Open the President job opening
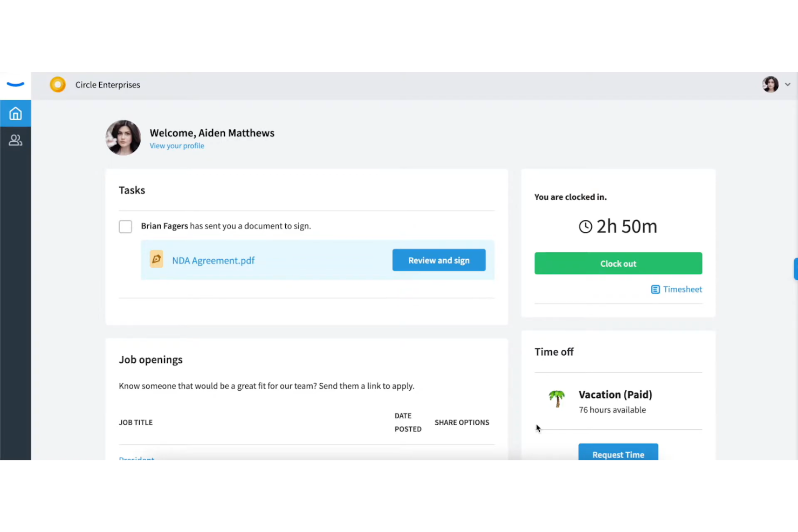The width and height of the screenshot is (798, 532). (136, 458)
